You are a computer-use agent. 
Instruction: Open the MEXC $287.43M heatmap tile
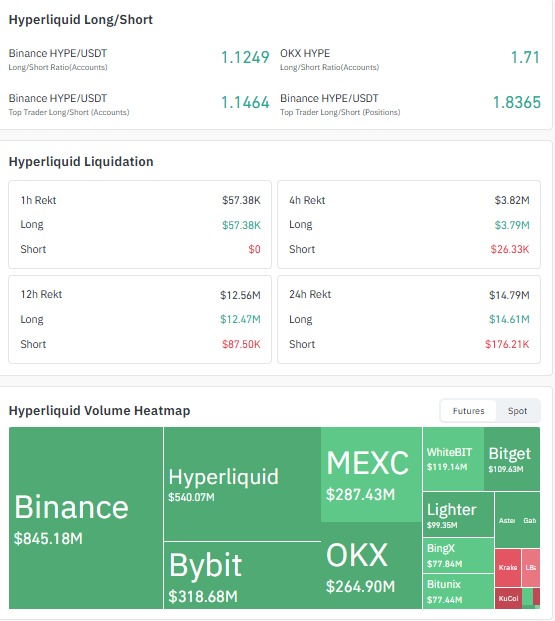click(371, 474)
